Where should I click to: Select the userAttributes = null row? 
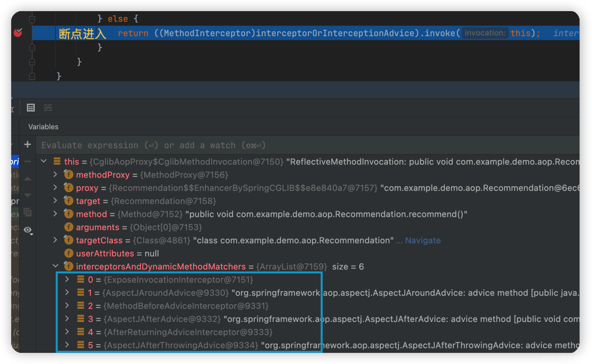307,253
